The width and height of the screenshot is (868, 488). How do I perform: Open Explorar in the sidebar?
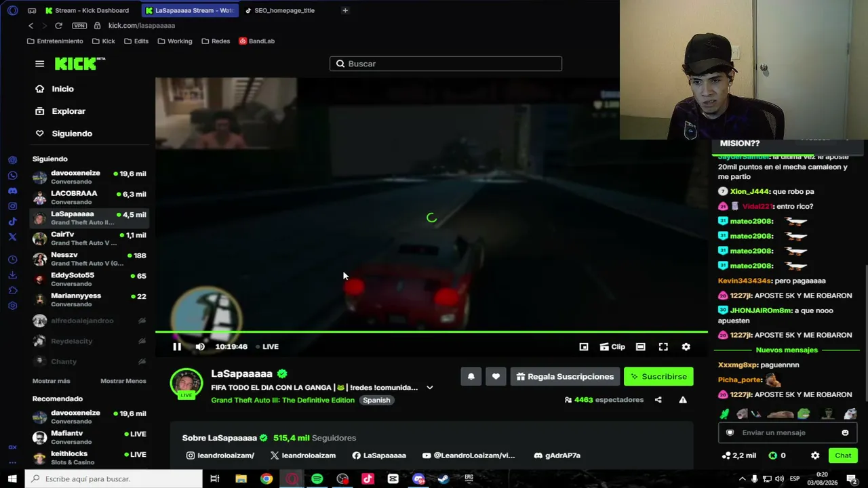pos(61,111)
